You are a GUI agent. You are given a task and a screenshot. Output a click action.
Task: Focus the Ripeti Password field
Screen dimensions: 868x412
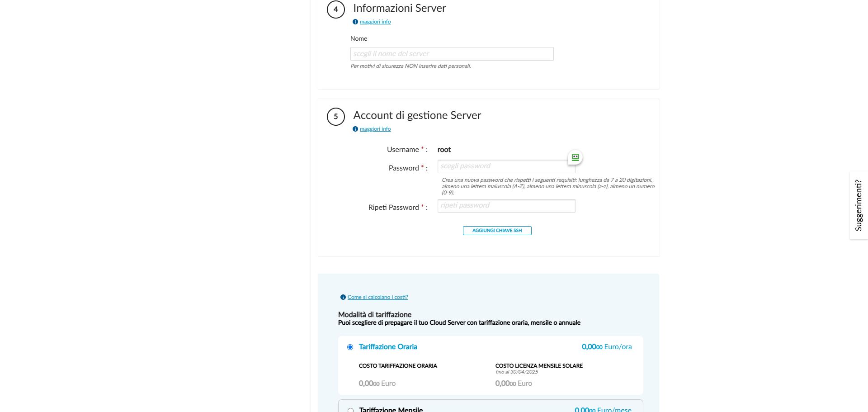click(506, 206)
